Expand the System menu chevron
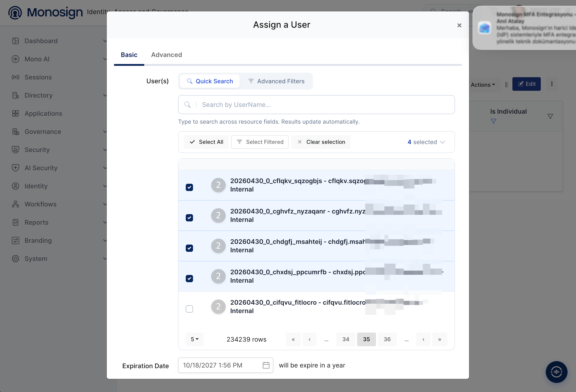576x392 pixels. click(x=105, y=258)
